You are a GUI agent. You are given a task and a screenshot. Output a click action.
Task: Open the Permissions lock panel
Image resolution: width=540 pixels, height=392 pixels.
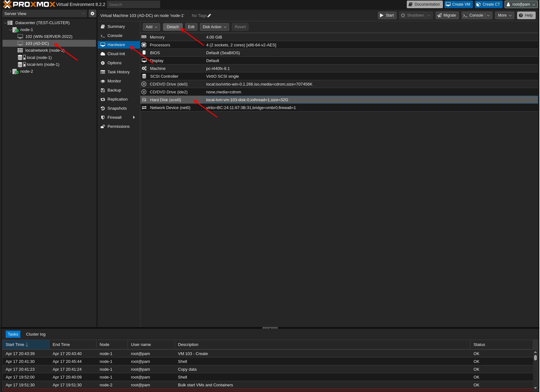(x=118, y=126)
